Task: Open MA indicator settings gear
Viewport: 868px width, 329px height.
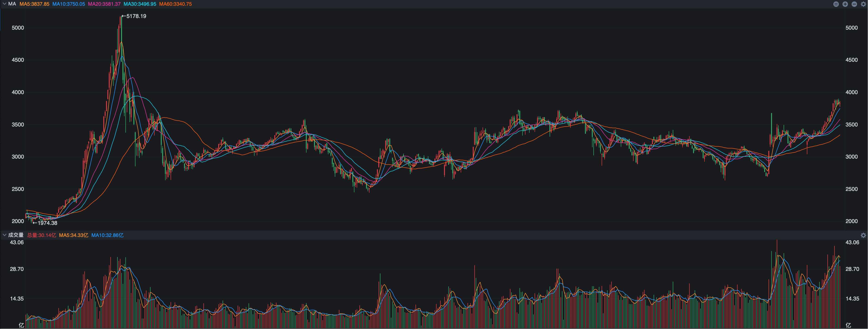Action: 863,4
